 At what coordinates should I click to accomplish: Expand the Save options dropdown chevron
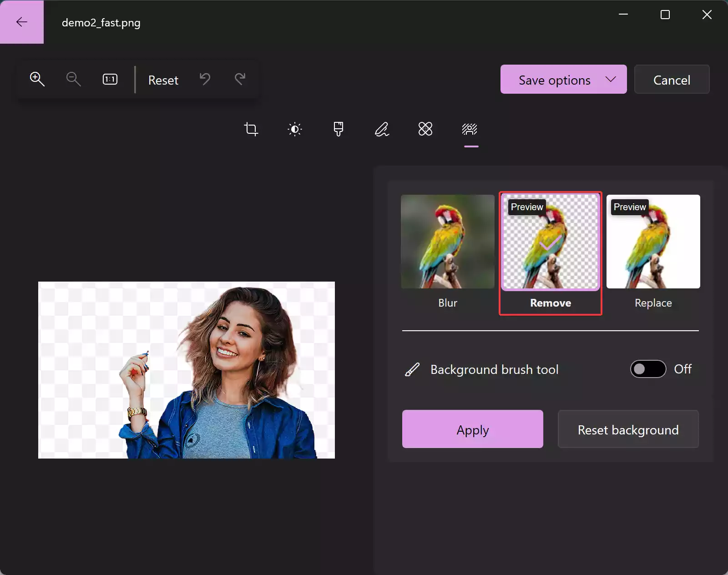(x=611, y=79)
